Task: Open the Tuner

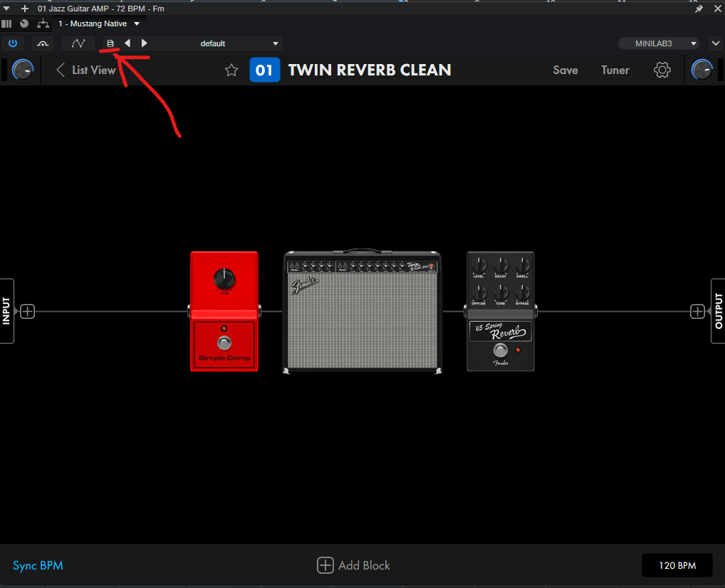Action: (615, 70)
